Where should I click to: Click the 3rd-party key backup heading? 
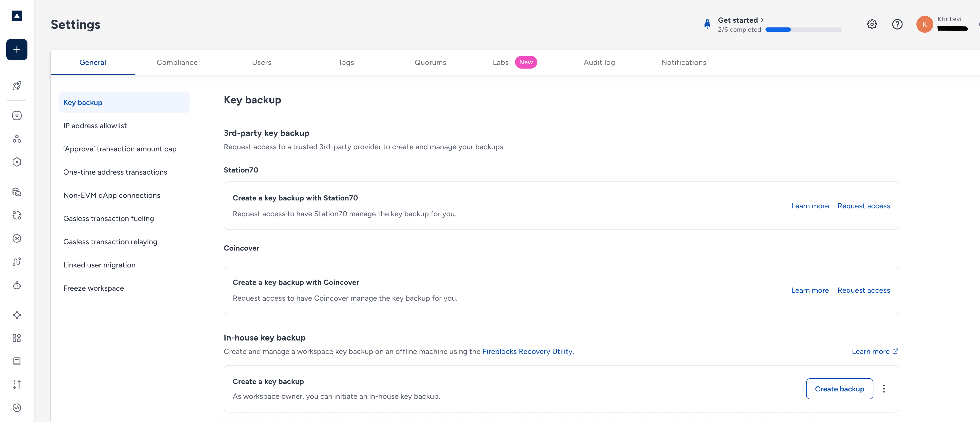click(x=266, y=133)
